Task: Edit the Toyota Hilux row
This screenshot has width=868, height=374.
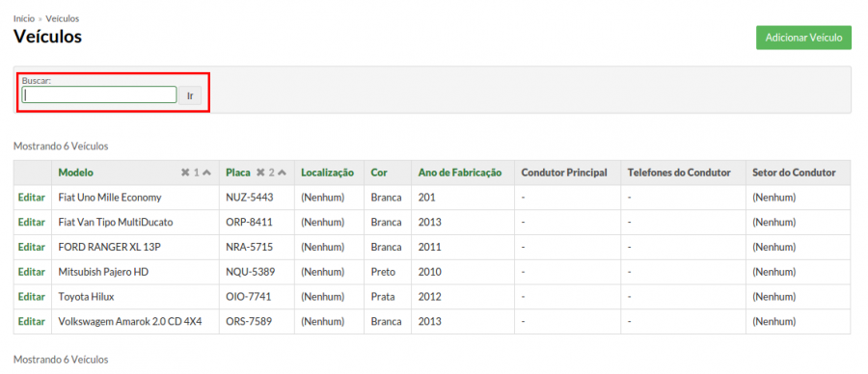Action: pyautogui.click(x=32, y=297)
